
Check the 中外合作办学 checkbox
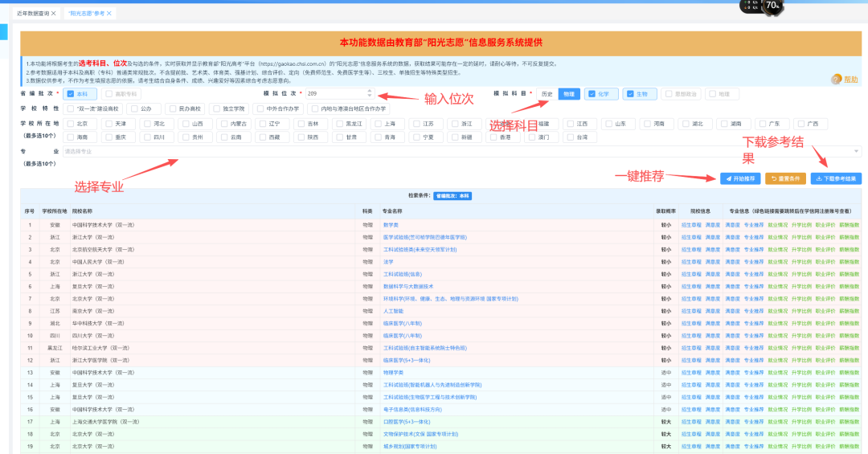260,108
